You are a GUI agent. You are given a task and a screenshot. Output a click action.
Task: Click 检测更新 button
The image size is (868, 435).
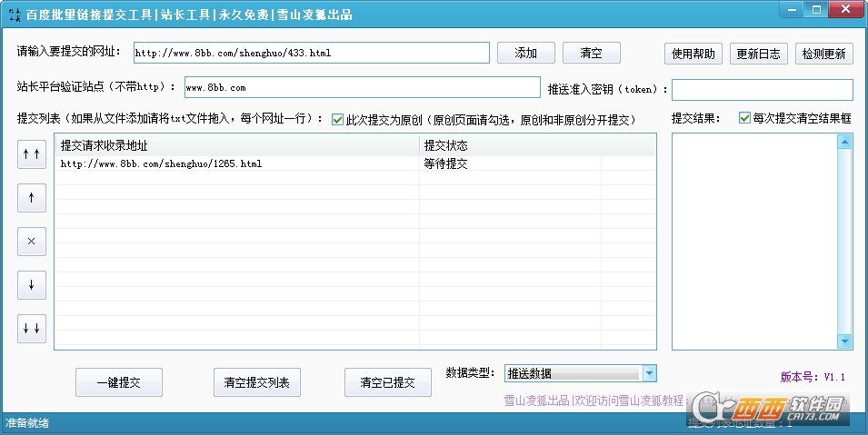(x=824, y=54)
